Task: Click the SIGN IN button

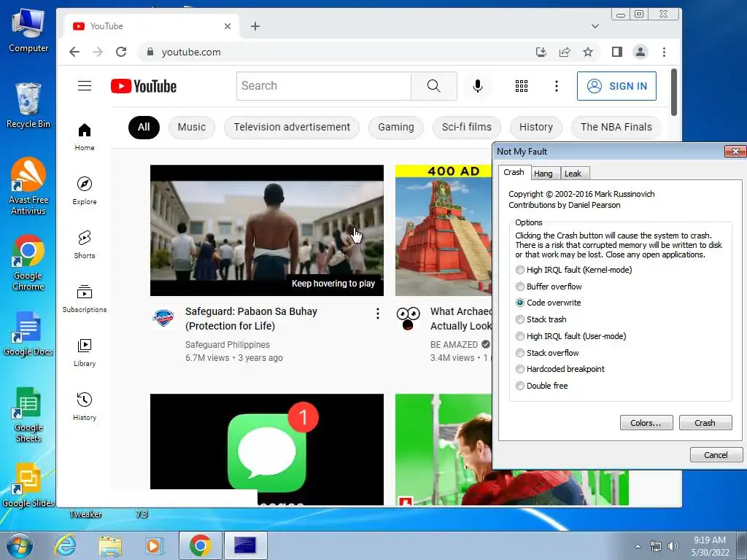Action: [616, 86]
